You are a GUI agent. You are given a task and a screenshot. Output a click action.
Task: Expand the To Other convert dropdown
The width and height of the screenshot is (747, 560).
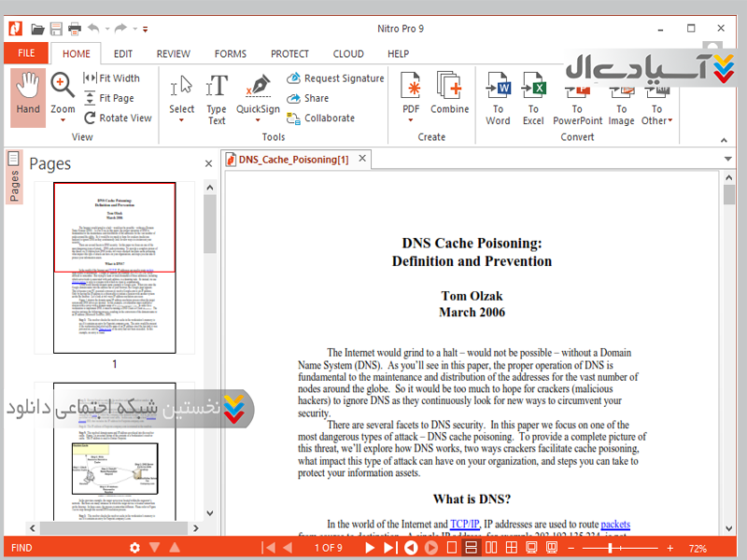pyautogui.click(x=670, y=121)
